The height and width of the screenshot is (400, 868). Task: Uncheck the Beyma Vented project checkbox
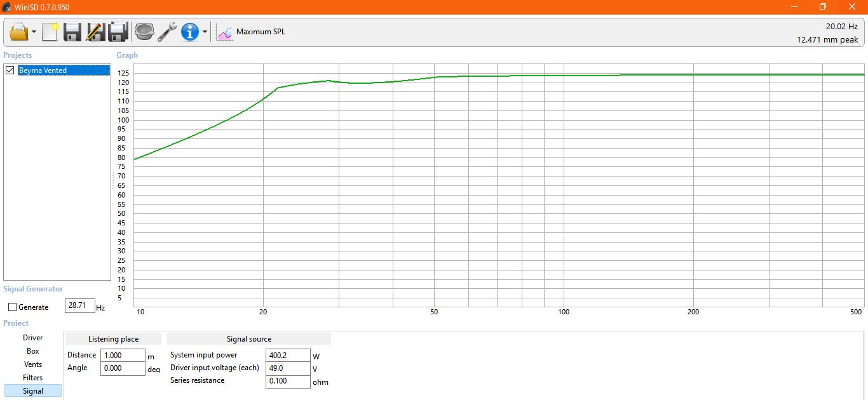pos(10,70)
